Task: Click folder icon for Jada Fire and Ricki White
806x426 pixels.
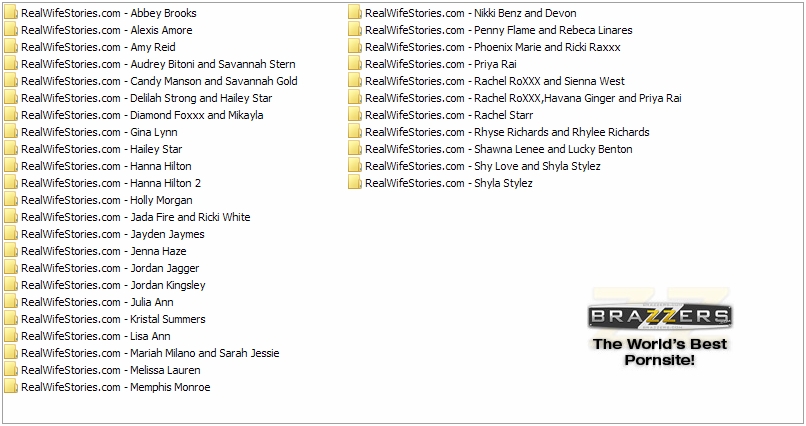Action: click(11, 217)
